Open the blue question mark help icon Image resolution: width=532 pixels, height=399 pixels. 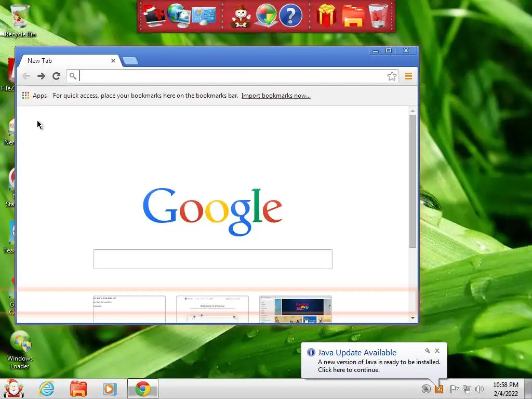[291, 16]
